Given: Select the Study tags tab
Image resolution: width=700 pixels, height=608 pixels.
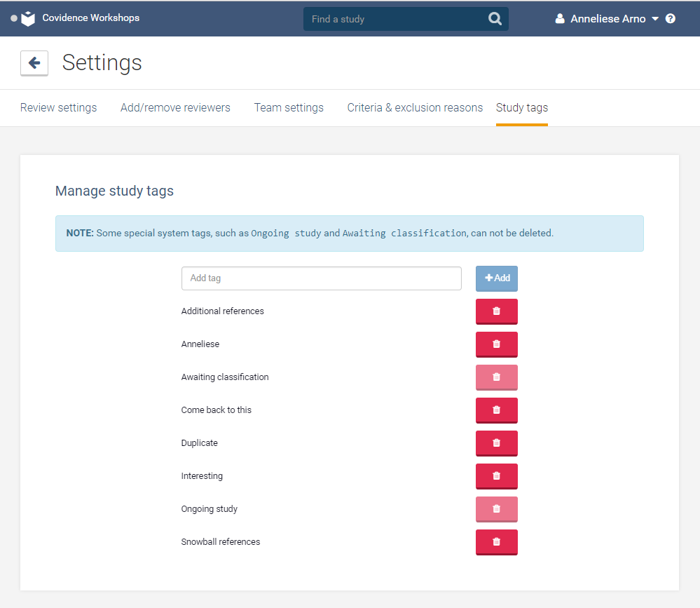Looking at the screenshot, I should (x=522, y=108).
